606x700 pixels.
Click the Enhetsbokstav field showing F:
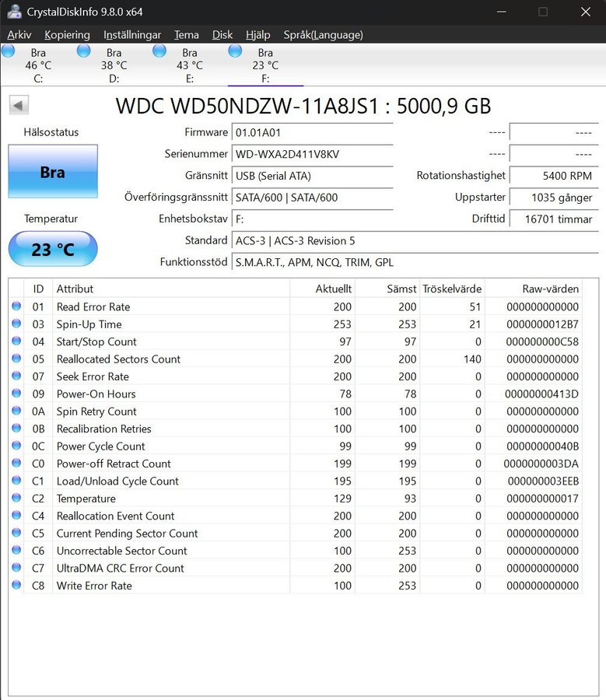coord(312,219)
